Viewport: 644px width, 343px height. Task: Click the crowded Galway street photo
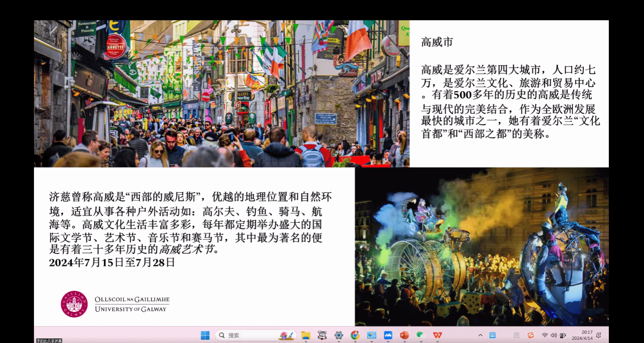[222, 94]
